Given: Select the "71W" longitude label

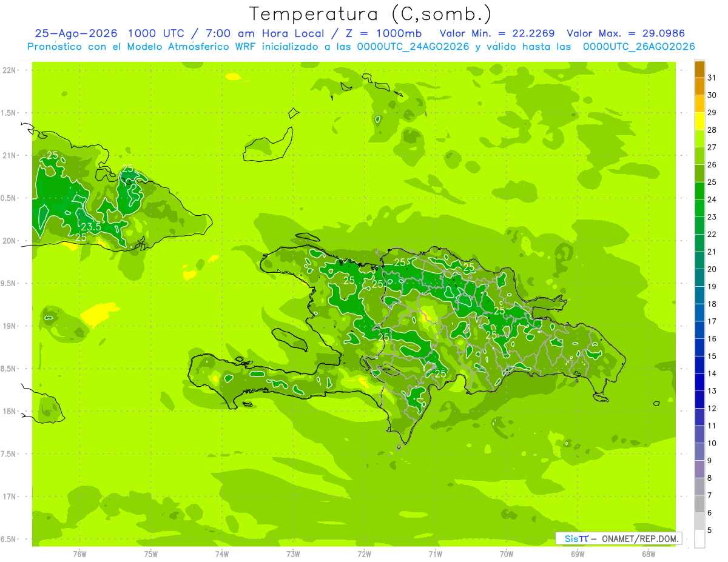Looking at the screenshot, I should tap(435, 554).
